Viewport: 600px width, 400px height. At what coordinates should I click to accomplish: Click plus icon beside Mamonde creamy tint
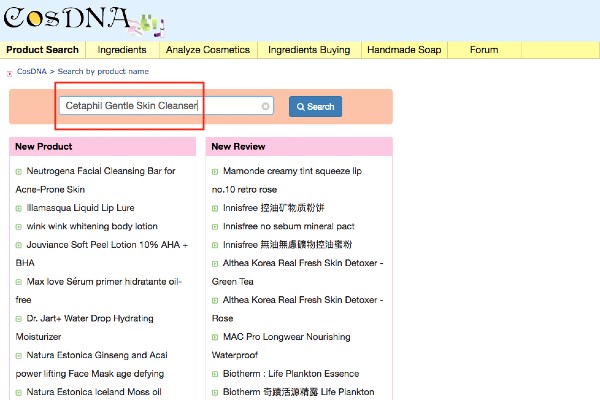click(x=215, y=171)
